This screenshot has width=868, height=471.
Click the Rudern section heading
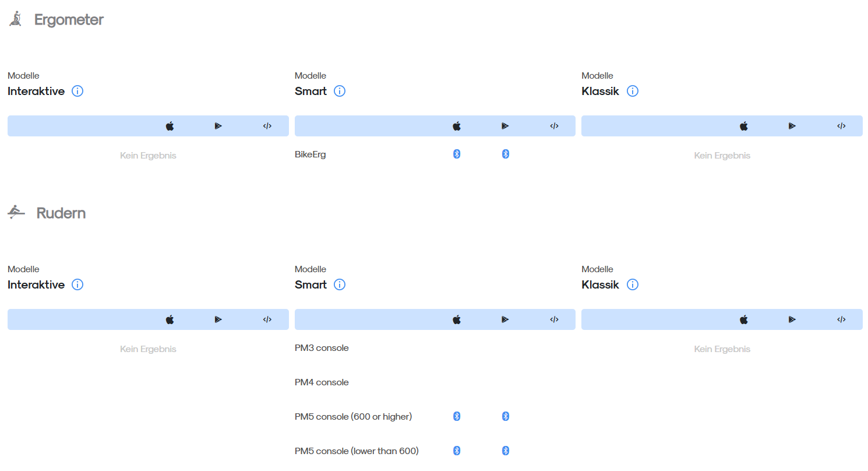(61, 213)
